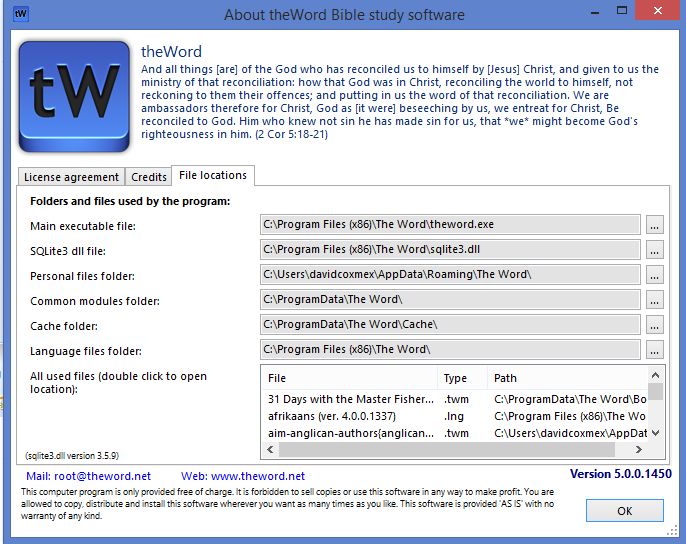Click the Common modules folder path field
This screenshot has height=544, width=686.
[450, 299]
